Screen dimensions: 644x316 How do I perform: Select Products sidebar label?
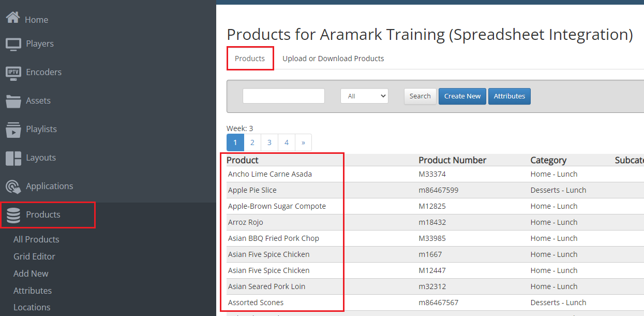point(43,214)
